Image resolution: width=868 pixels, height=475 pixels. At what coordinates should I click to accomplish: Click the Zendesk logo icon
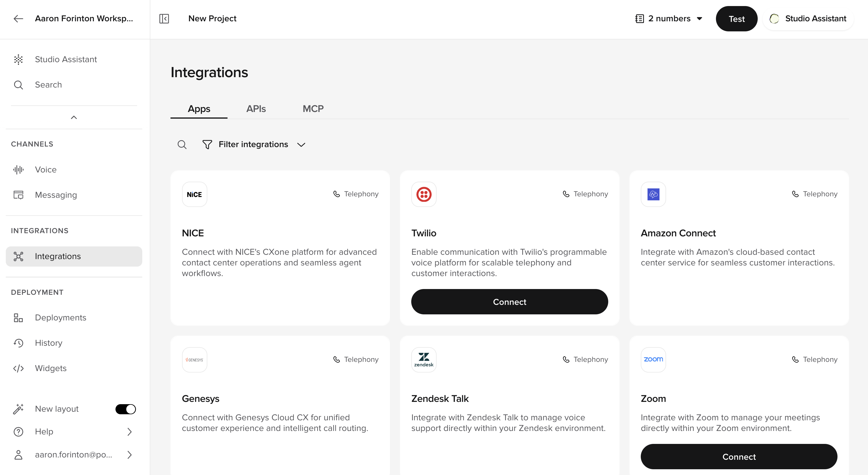click(x=424, y=360)
